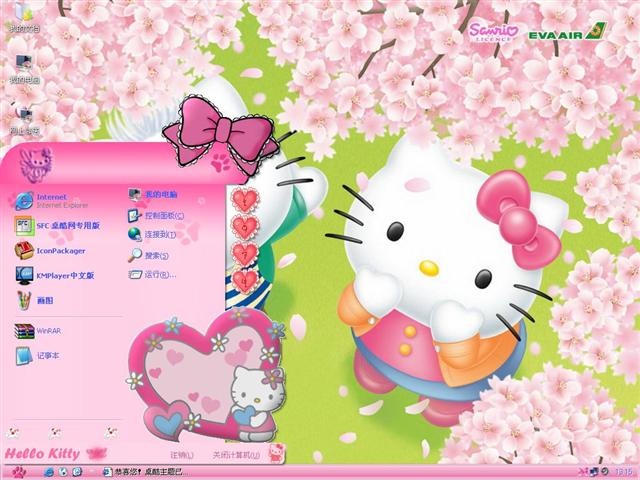Click the Hello Kitty user picture

coord(36,164)
